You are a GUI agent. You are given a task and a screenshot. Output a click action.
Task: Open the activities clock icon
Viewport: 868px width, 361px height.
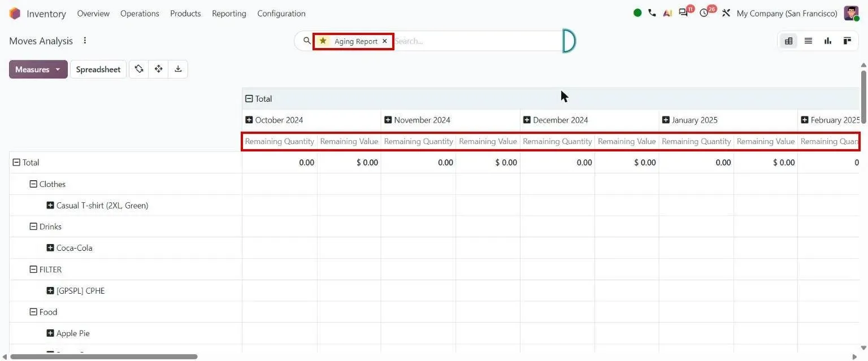click(704, 13)
